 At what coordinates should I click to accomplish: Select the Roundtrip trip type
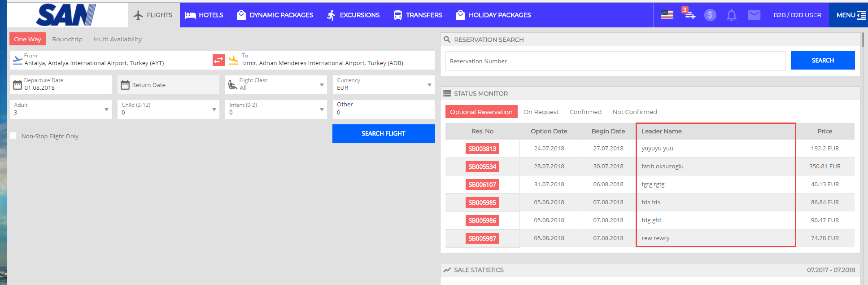[x=67, y=39]
